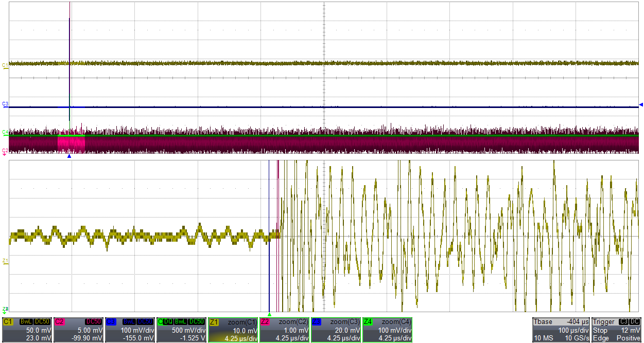Select the yellow C1 ground level marker
This screenshot has height=343, width=644.
point(5,65)
